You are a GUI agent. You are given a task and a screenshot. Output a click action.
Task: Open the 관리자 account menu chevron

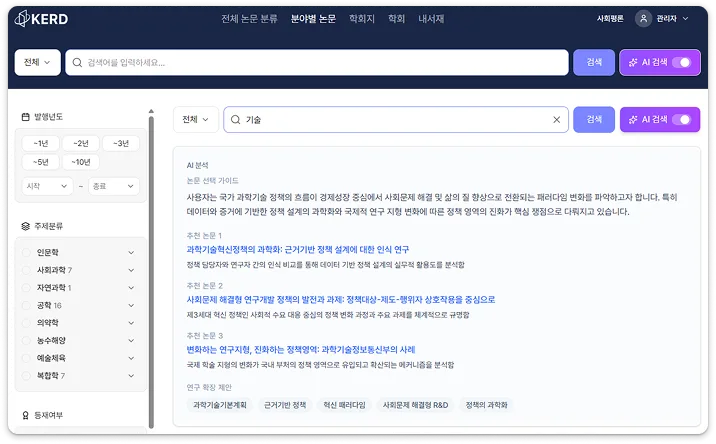[685, 19]
